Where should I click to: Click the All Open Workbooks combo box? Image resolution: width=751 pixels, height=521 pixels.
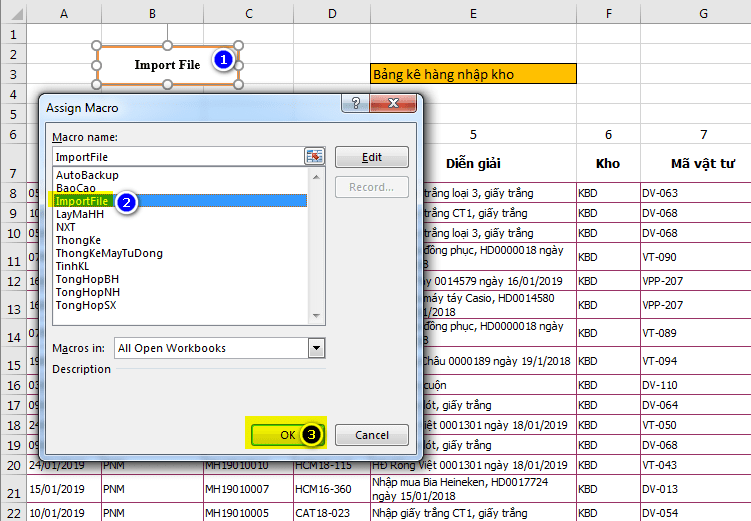point(219,348)
